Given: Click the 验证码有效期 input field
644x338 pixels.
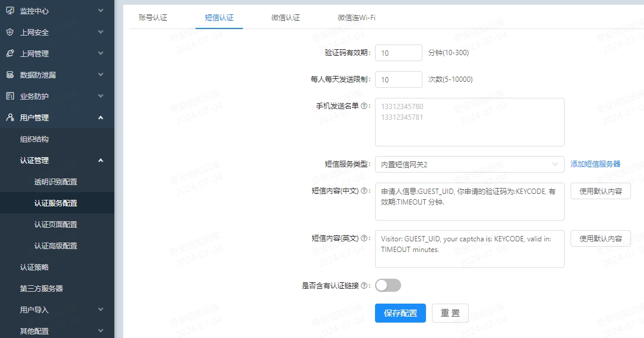Looking at the screenshot, I should coord(398,53).
